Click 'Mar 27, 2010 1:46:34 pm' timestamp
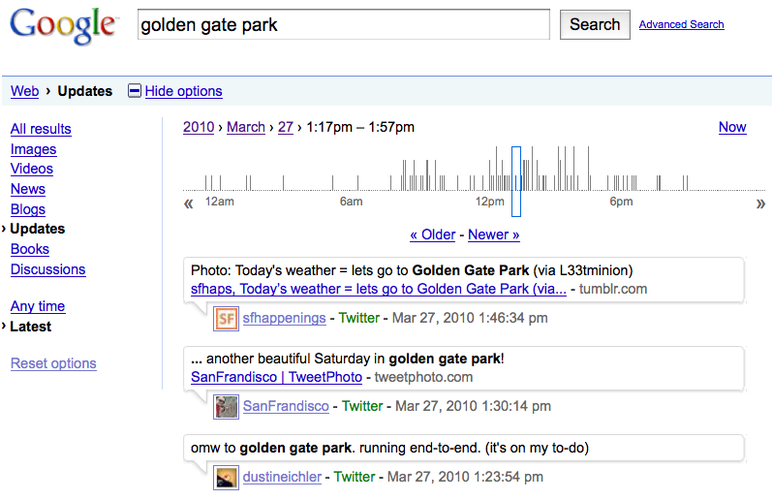 pos(470,318)
